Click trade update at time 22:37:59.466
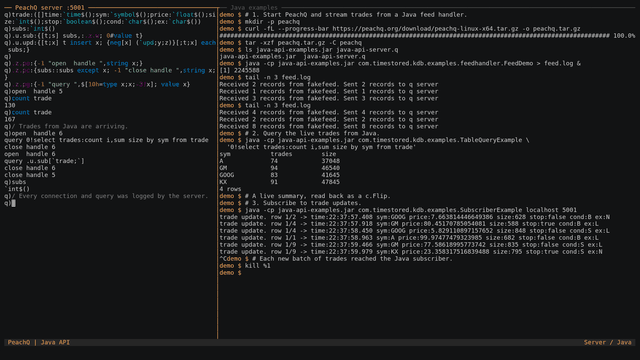This screenshot has height=360, width=640. point(411,244)
